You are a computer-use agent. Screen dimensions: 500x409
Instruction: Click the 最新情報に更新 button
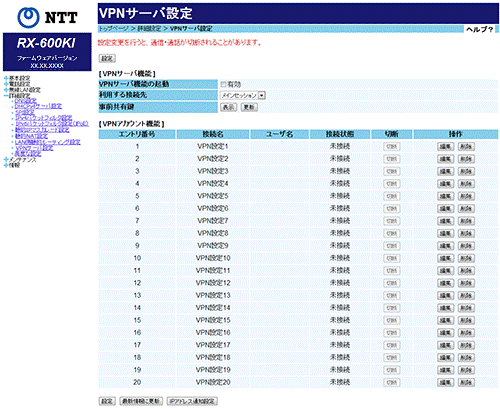[x=141, y=401]
